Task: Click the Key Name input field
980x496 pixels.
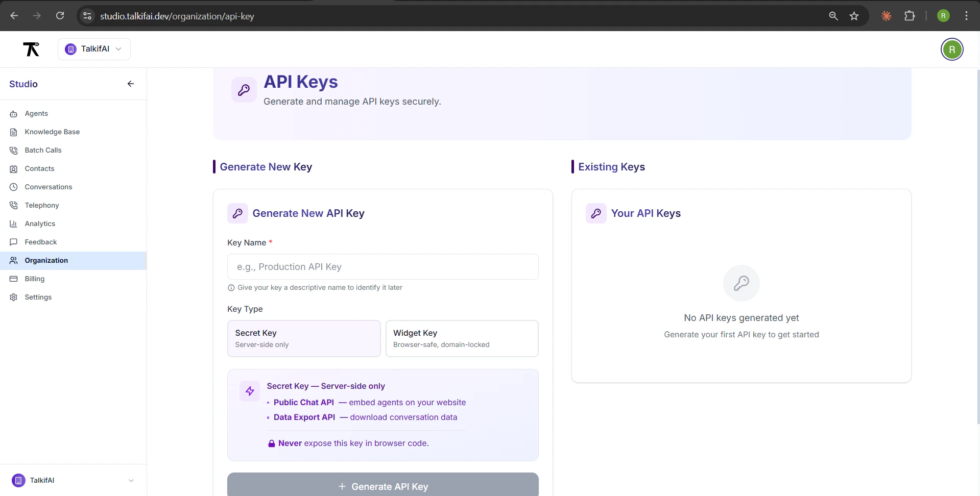Action: pos(383,266)
